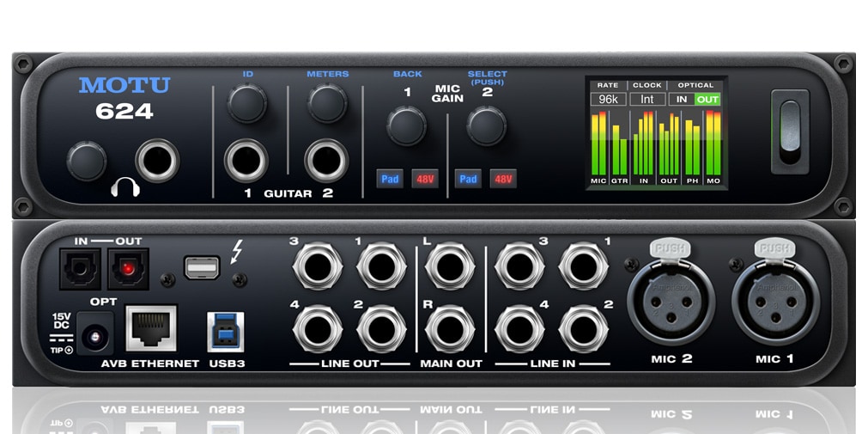The height and width of the screenshot is (434, 868).
Task: Click the front headphone output jack
Action: (x=157, y=160)
